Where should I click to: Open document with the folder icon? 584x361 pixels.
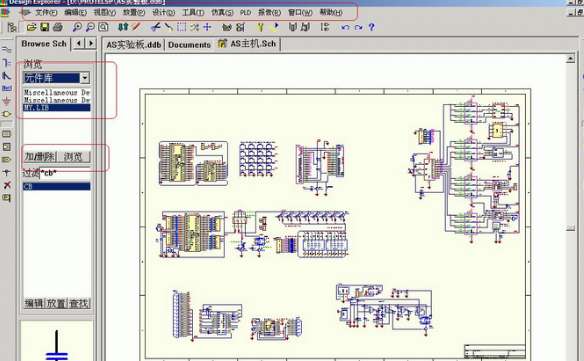click(31, 27)
